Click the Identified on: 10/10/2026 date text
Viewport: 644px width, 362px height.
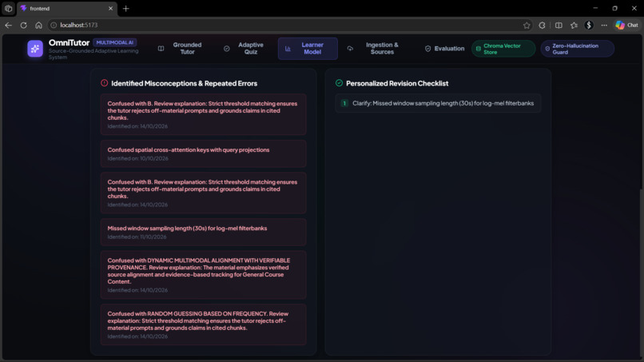click(137, 158)
